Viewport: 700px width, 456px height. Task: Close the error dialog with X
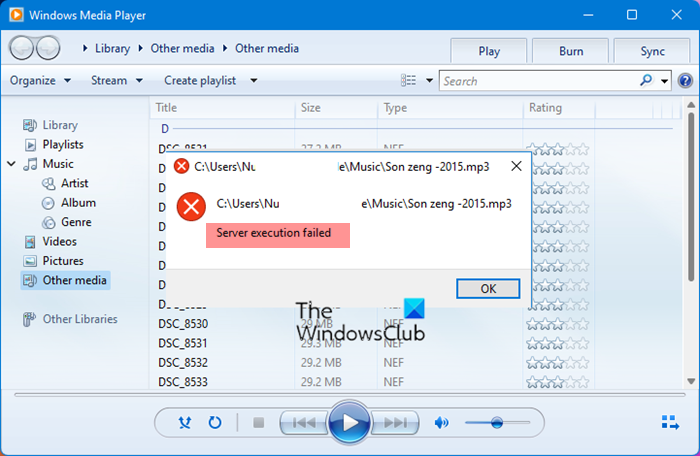point(516,166)
